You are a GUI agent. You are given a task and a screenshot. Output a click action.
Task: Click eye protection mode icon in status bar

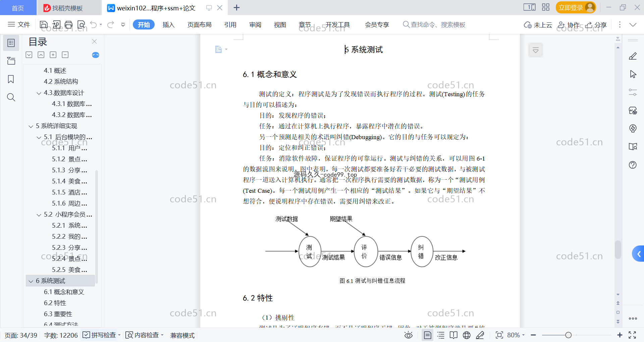[408, 335]
